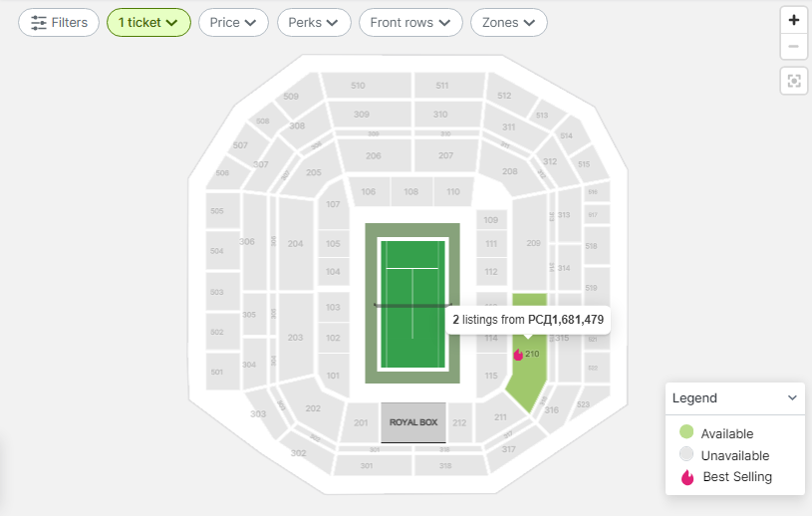Click the Available green legend swatch
Screen dimensions: 812x516
pos(686,431)
